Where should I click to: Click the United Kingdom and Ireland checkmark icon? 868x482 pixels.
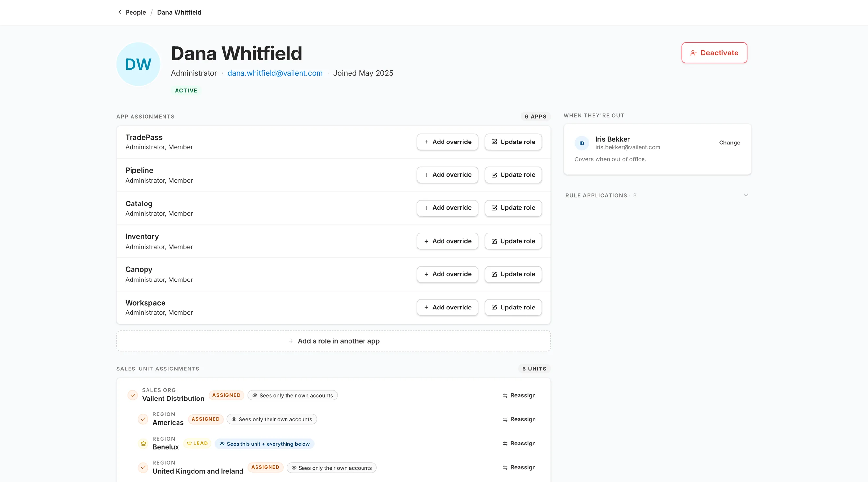pyautogui.click(x=143, y=468)
